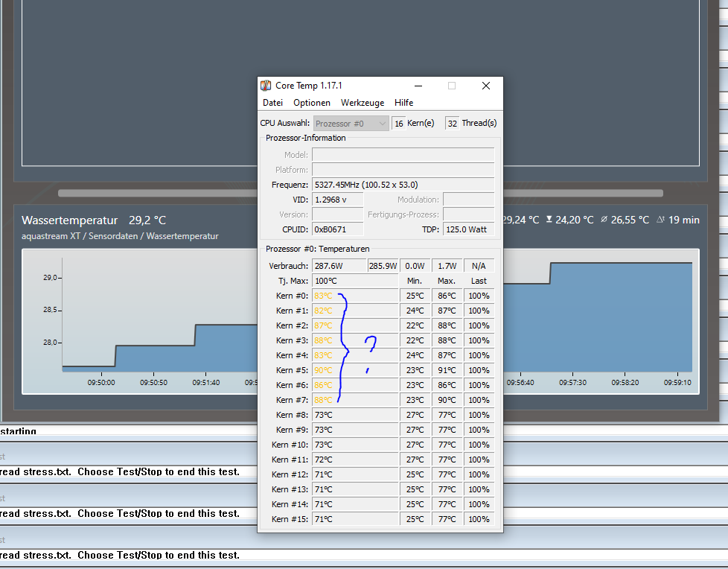Screen dimensions: 728x569
Task: Click the minimum value 24,20 °C icon
Action: pos(549,219)
